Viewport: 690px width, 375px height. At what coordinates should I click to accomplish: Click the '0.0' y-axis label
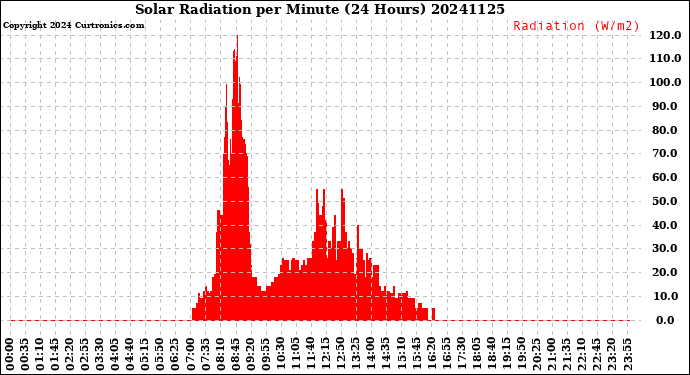[665, 320]
